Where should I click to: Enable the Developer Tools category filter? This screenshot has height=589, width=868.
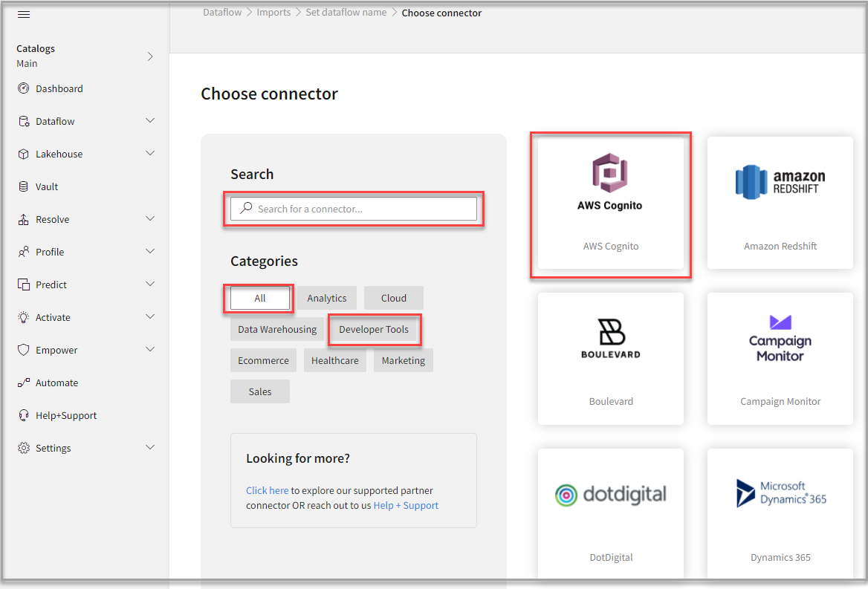[x=375, y=329]
